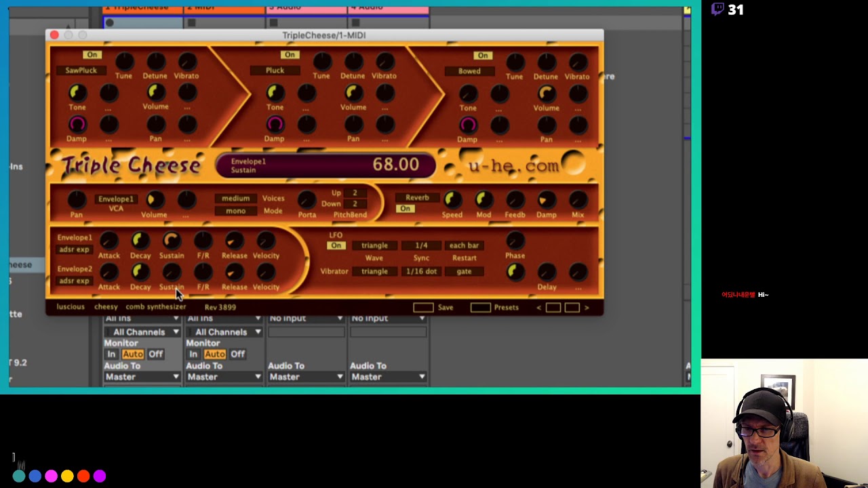Screen dimensions: 868x488
Task: Open the mono Mode selector
Action: coord(235,211)
